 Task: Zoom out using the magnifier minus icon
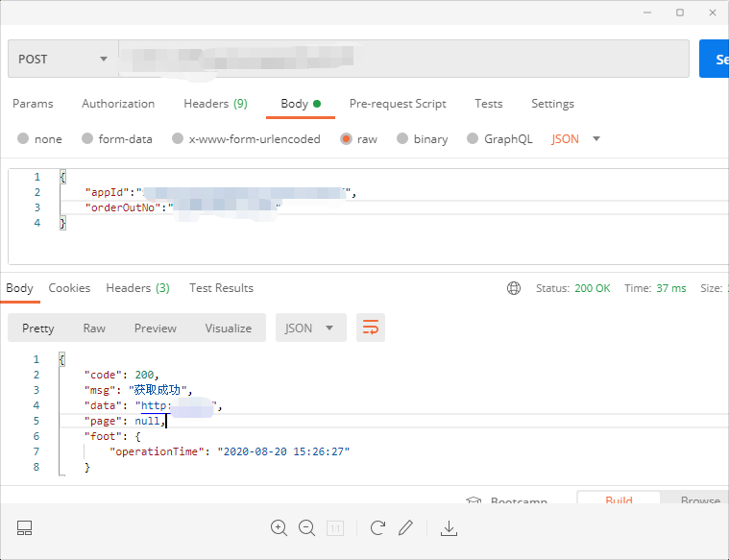coord(307,527)
